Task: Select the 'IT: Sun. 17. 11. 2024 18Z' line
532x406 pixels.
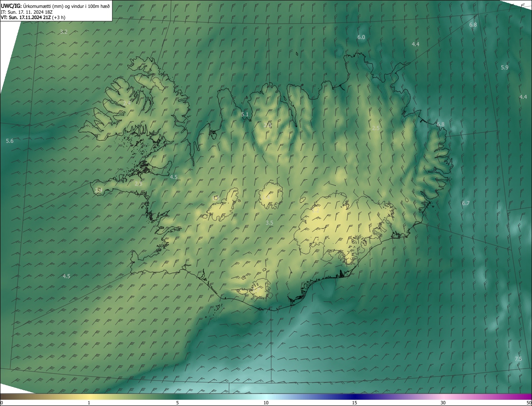Action: tap(26, 12)
